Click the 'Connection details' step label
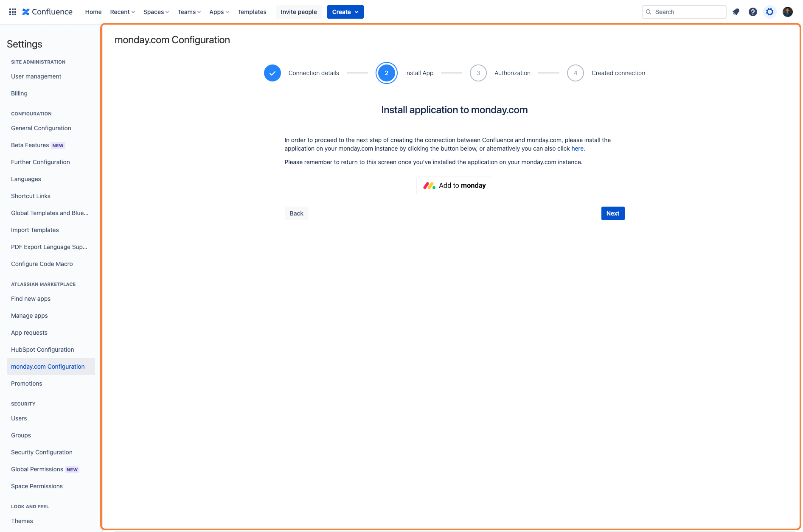This screenshot has height=532, width=803. tap(314, 73)
